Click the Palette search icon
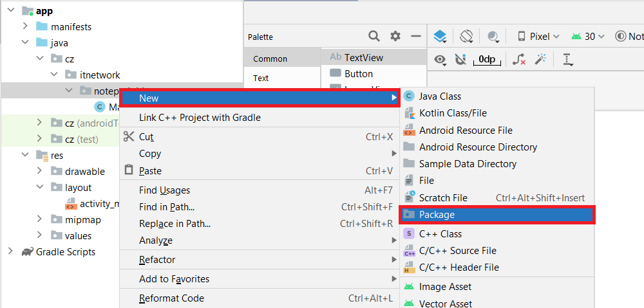This screenshot has height=308, width=644. pos(374,37)
